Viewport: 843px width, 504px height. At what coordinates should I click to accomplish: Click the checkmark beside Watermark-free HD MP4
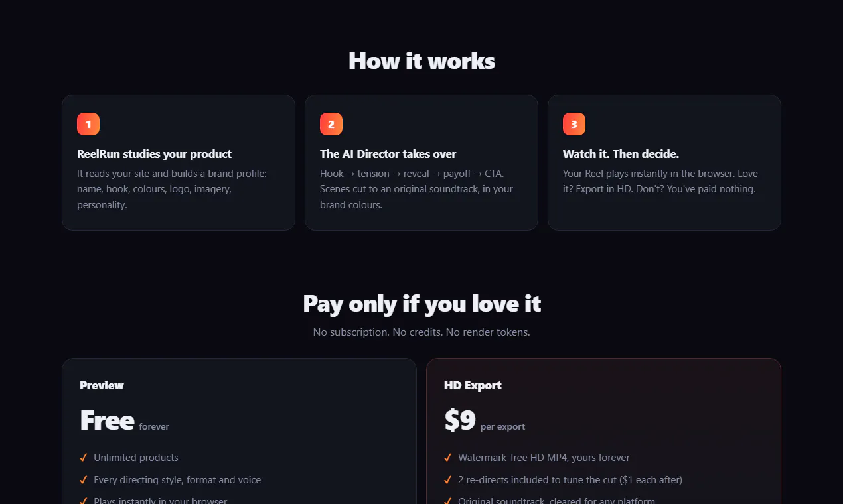pyautogui.click(x=448, y=458)
